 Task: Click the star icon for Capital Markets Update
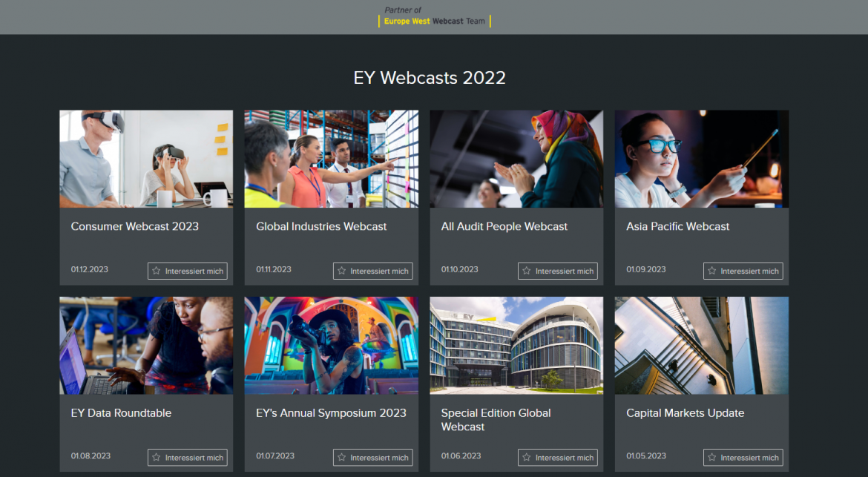point(712,458)
